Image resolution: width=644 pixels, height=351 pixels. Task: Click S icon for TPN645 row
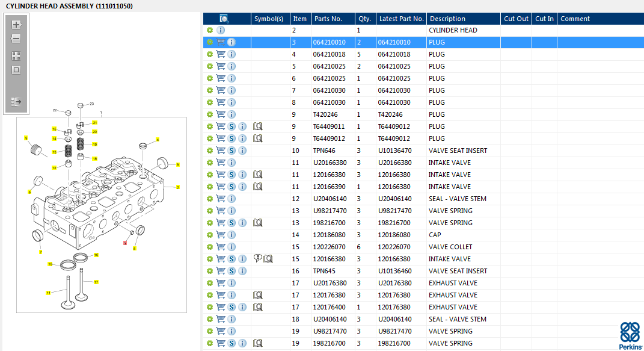(x=232, y=271)
